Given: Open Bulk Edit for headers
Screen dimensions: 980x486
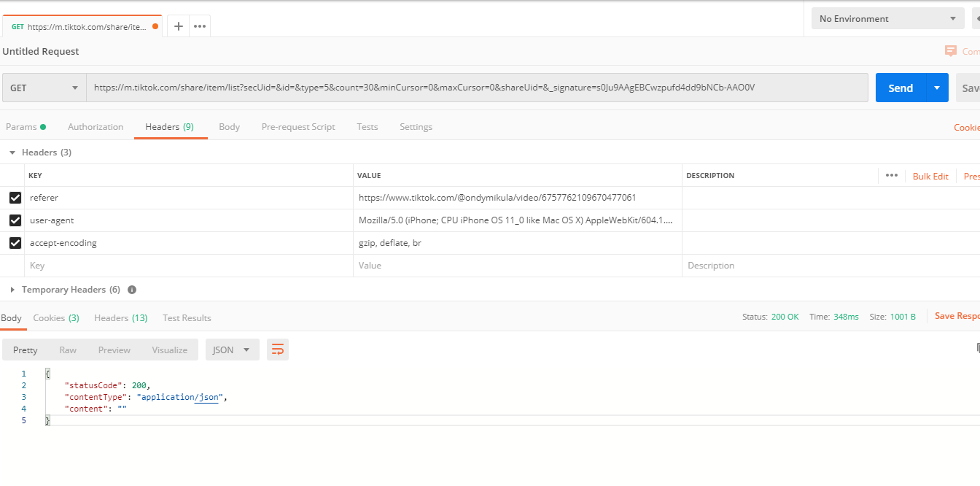Looking at the screenshot, I should tap(930, 176).
